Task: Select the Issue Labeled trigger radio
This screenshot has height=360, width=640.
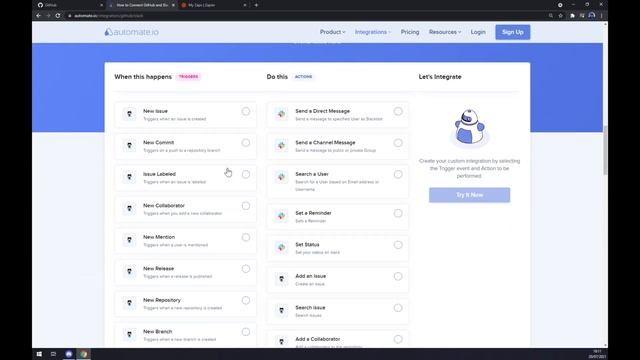Action: point(246,174)
